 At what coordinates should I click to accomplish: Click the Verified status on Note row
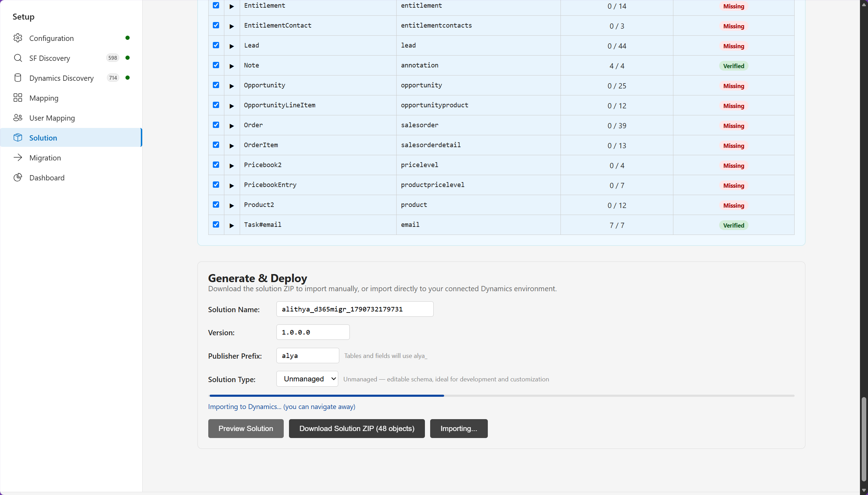pyautogui.click(x=733, y=66)
